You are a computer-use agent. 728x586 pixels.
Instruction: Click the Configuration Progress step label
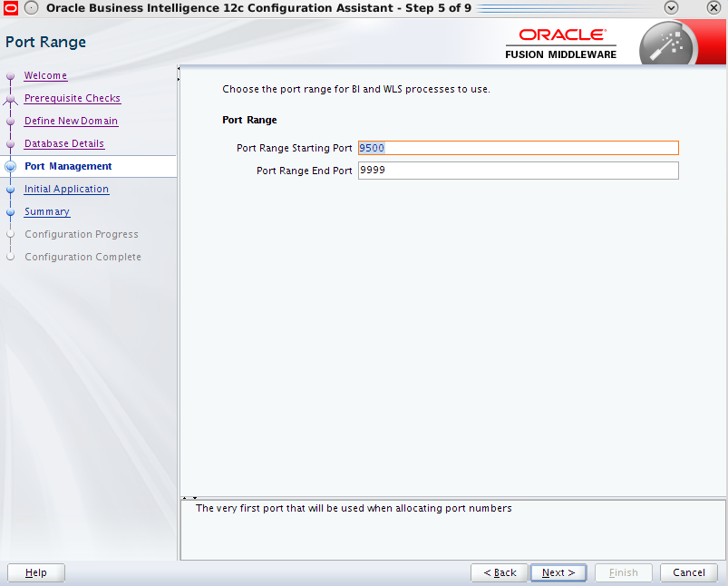(x=82, y=234)
